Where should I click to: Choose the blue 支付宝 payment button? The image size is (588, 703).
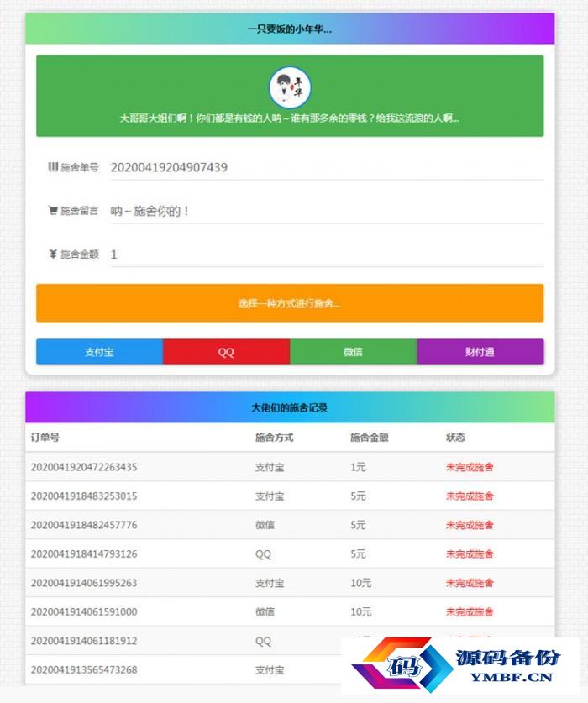pos(100,352)
